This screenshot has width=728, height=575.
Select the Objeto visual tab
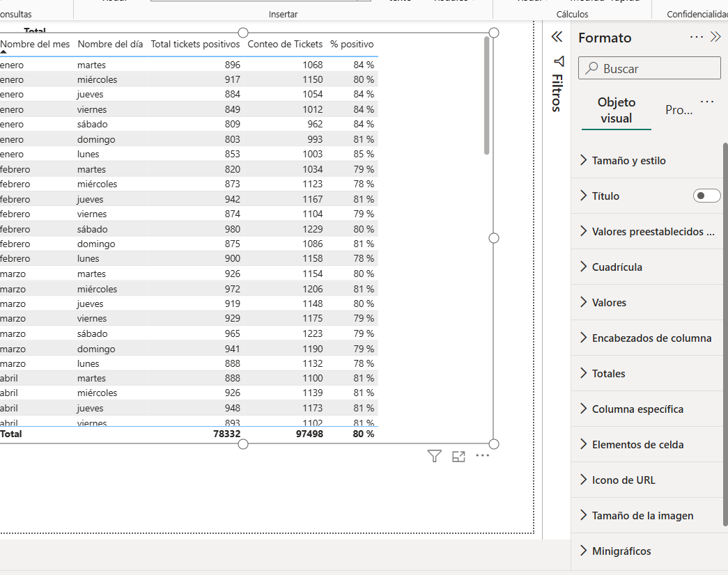pyautogui.click(x=617, y=111)
